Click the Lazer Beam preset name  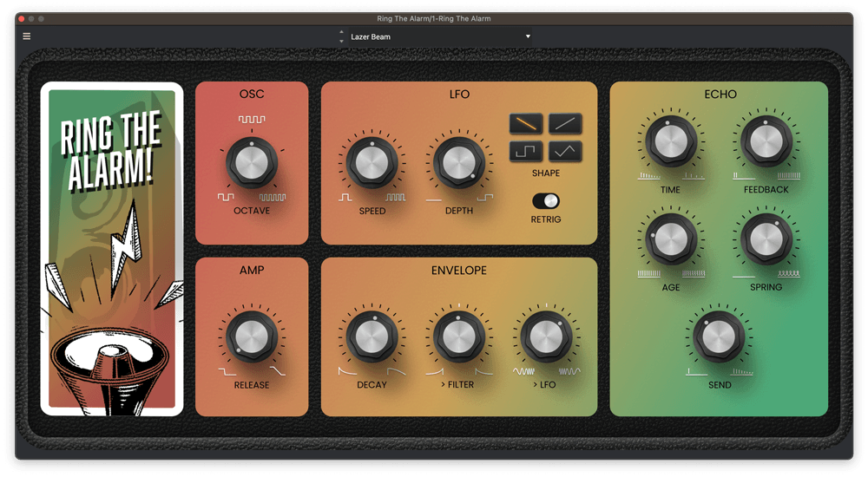(x=371, y=36)
